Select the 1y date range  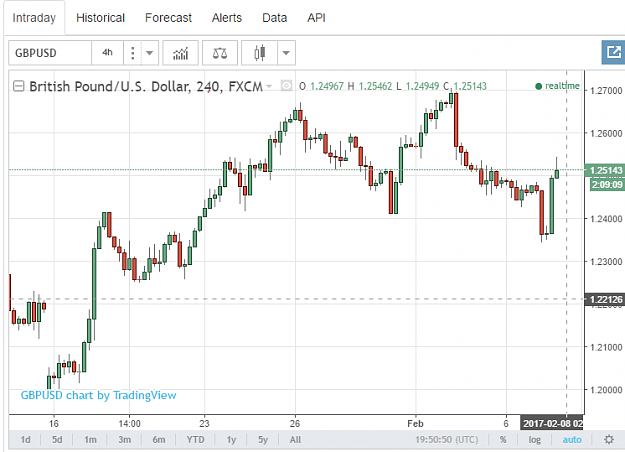[x=231, y=440]
